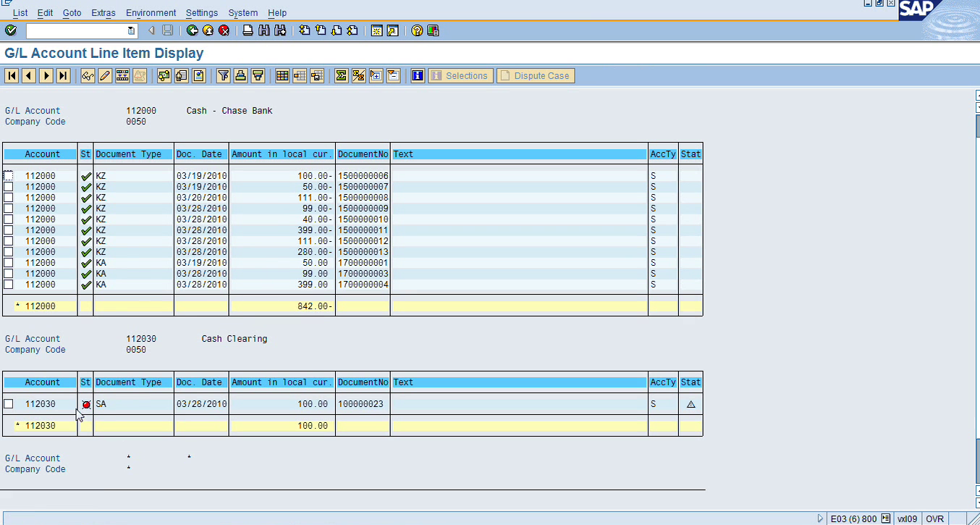
Task: Click the red Cancel icon
Action: coord(224,30)
